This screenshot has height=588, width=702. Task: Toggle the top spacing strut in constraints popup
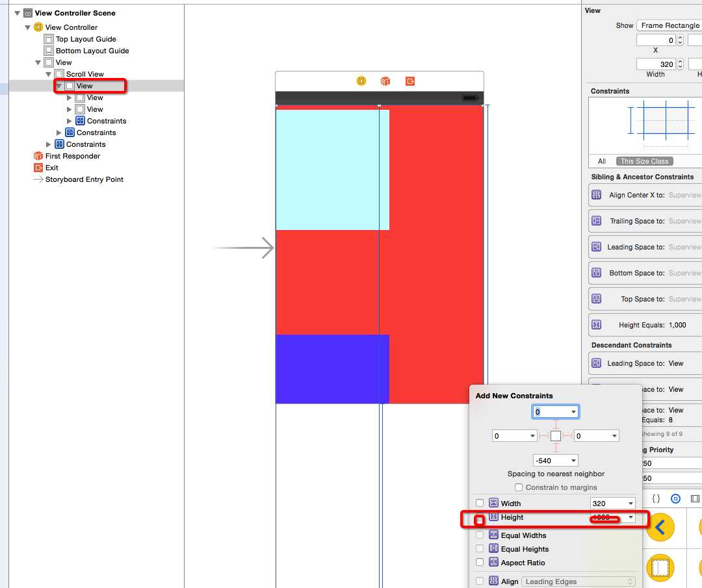[x=556, y=425]
